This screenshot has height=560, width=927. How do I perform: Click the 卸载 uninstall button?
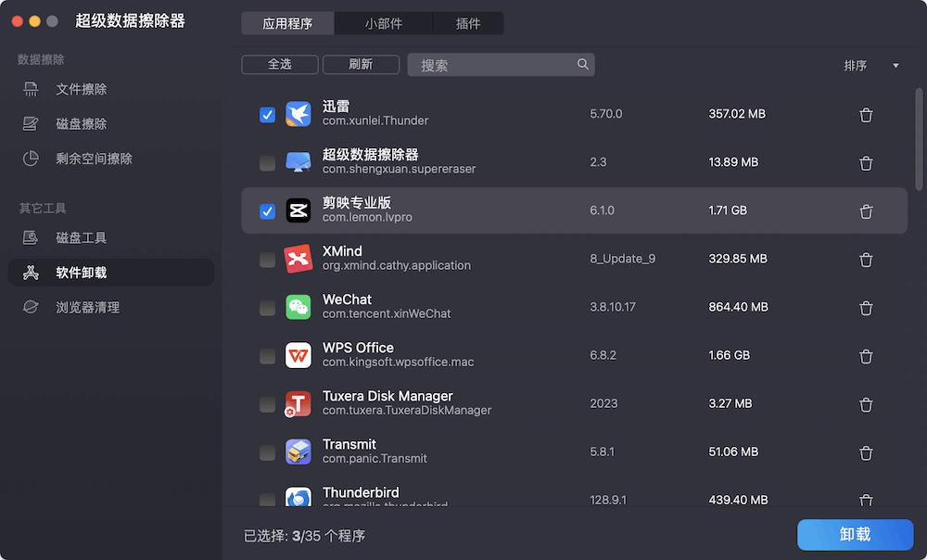855,535
